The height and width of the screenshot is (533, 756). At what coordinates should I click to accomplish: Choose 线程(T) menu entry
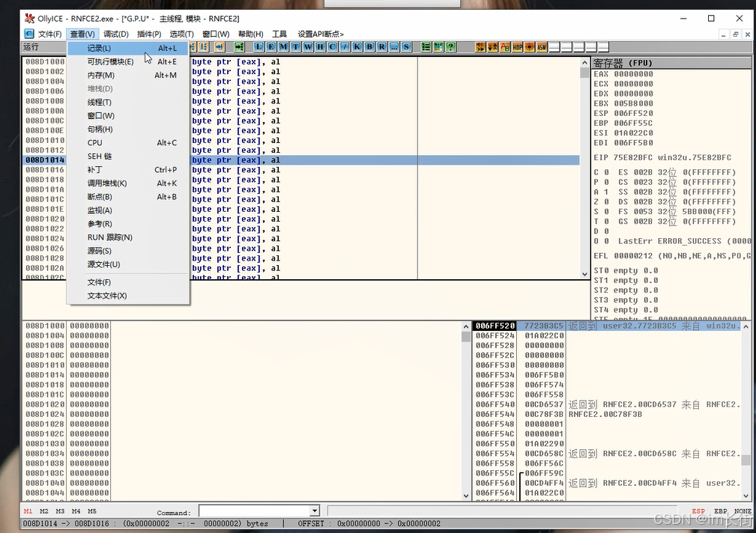click(x=128, y=102)
